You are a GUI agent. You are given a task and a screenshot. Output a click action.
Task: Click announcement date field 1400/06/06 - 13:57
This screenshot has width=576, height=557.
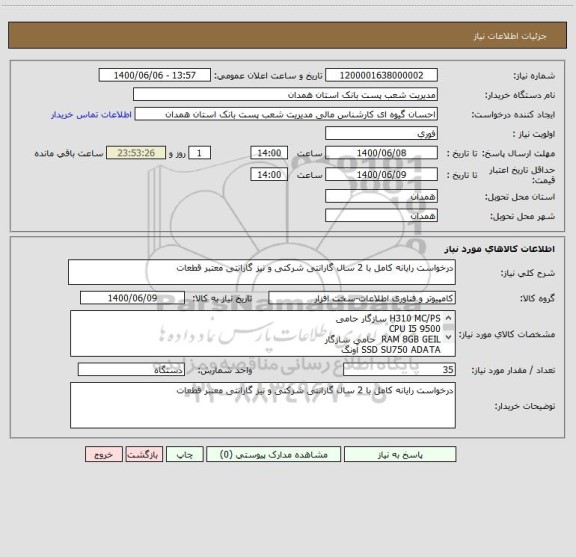click(155, 75)
